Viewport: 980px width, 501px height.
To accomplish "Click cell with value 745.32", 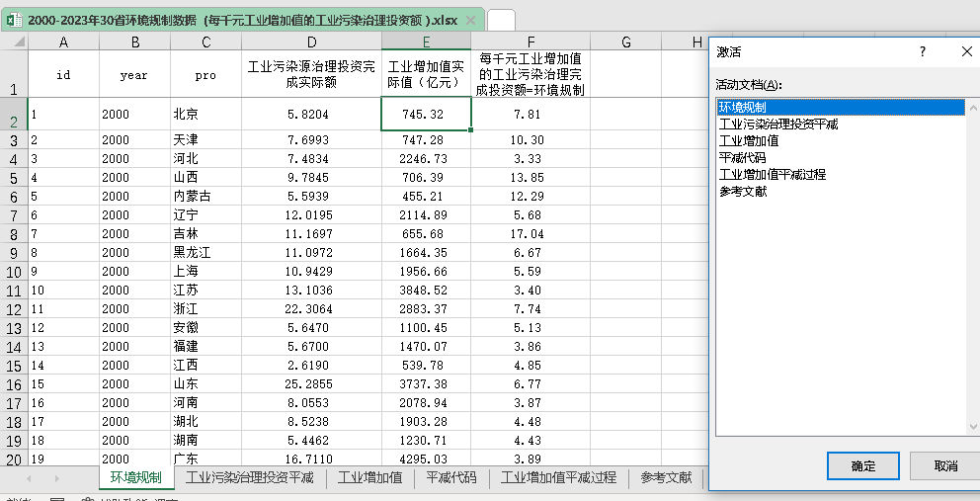I will [426, 114].
